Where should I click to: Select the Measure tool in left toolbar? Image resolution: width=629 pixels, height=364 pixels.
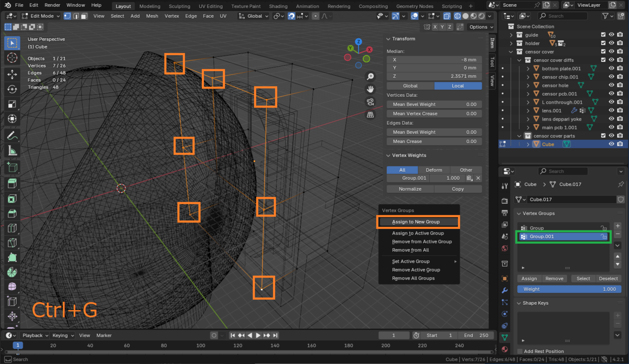(12, 151)
